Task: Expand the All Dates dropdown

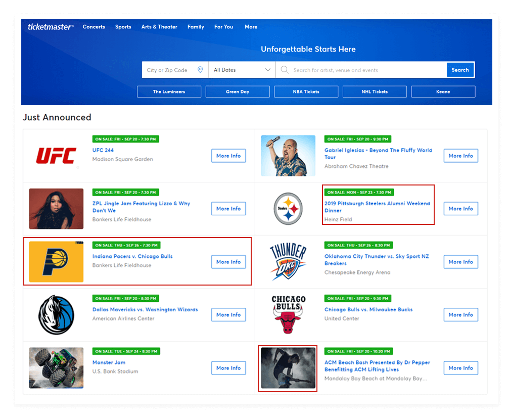Action: pyautogui.click(x=242, y=70)
